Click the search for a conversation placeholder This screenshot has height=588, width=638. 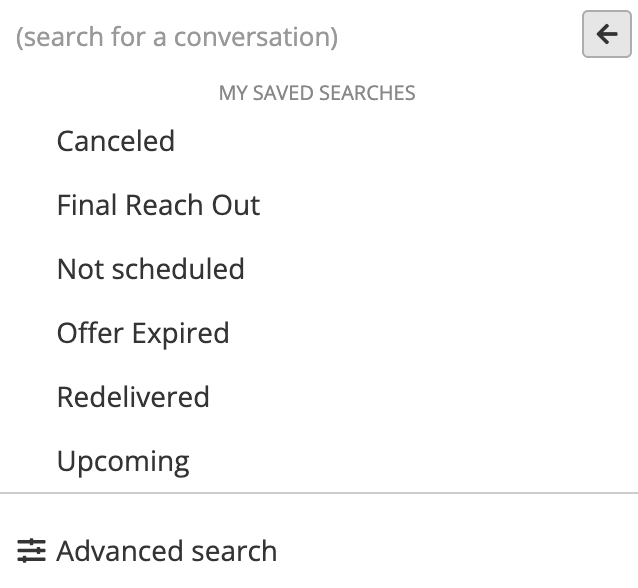pos(177,37)
